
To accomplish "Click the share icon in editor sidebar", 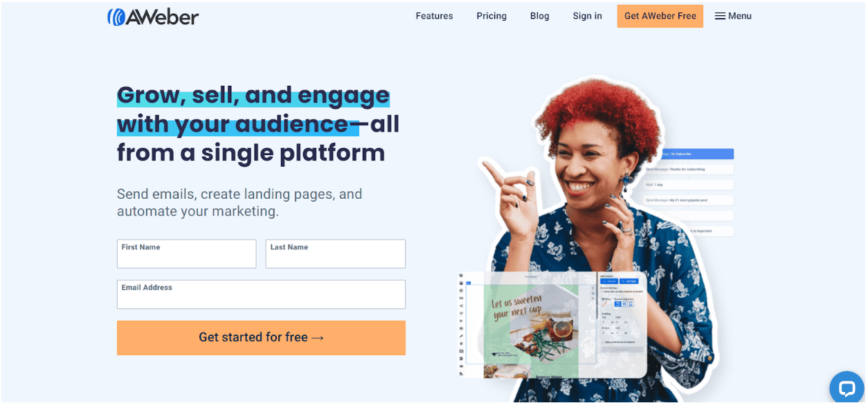I will click(x=461, y=306).
